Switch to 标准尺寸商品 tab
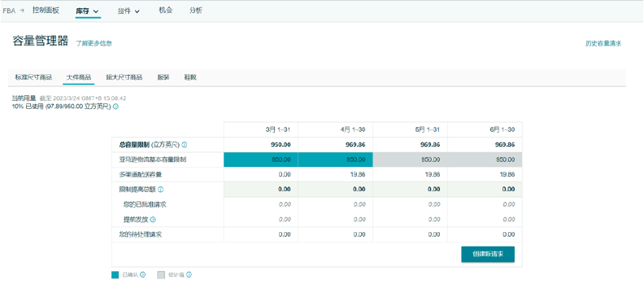The image size is (644, 293). point(33,77)
